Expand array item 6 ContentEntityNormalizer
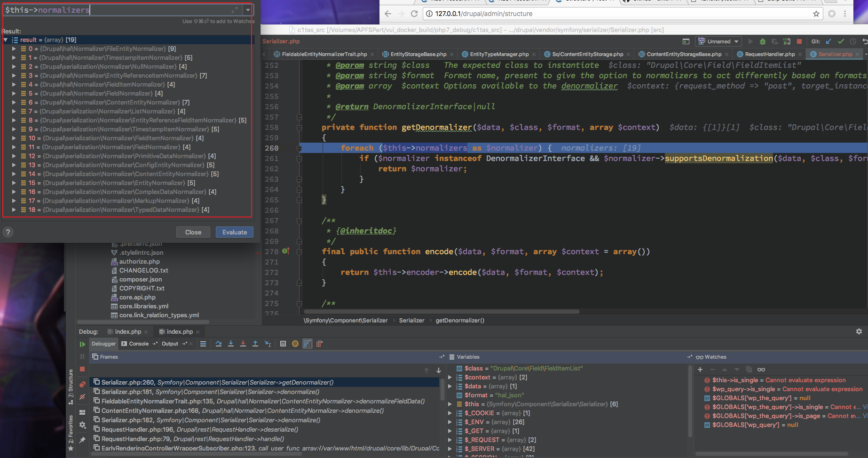This screenshot has width=868, height=458. click(14, 102)
